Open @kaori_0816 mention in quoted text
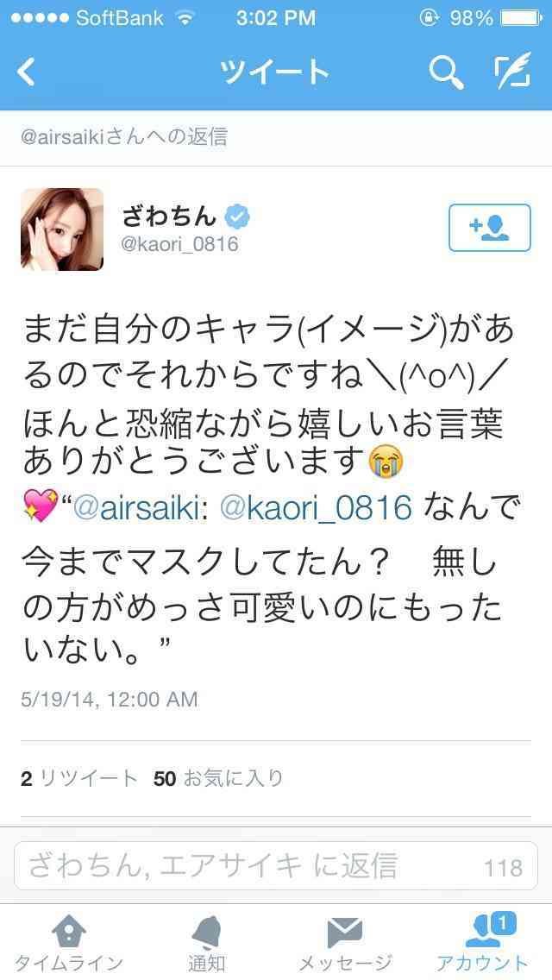Viewport: 552px width, 980px height. pos(317,509)
